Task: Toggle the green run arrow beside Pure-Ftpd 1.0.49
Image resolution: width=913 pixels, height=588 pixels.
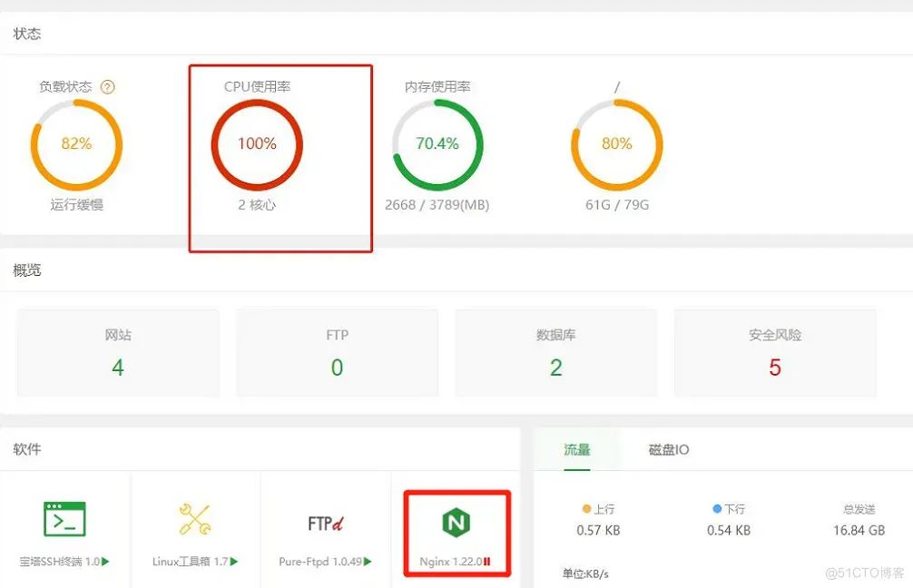Action: 368,562
